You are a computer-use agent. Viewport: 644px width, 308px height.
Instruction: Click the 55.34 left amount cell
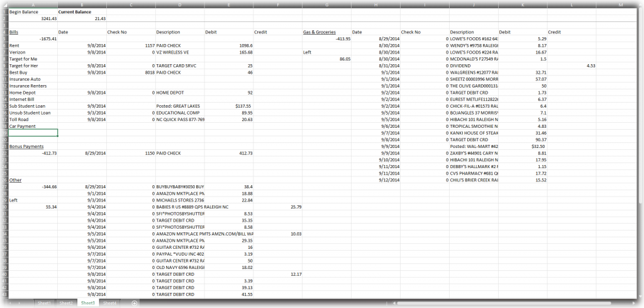pyautogui.click(x=33, y=207)
